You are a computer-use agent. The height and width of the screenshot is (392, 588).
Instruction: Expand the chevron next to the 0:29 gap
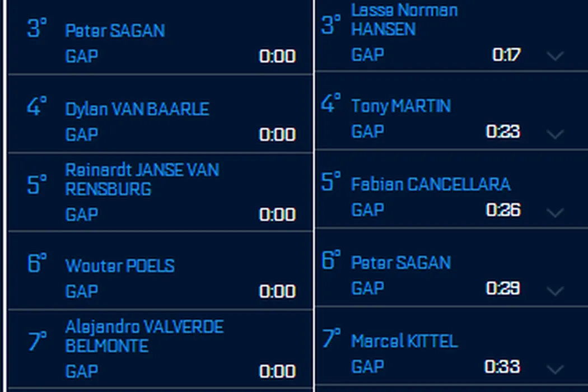click(555, 291)
